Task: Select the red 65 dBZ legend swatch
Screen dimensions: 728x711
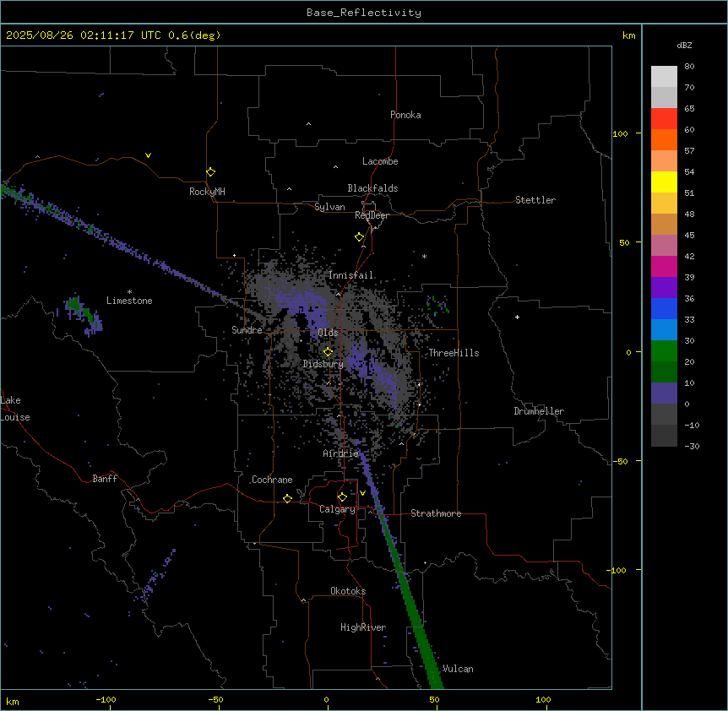Action: 664,118
